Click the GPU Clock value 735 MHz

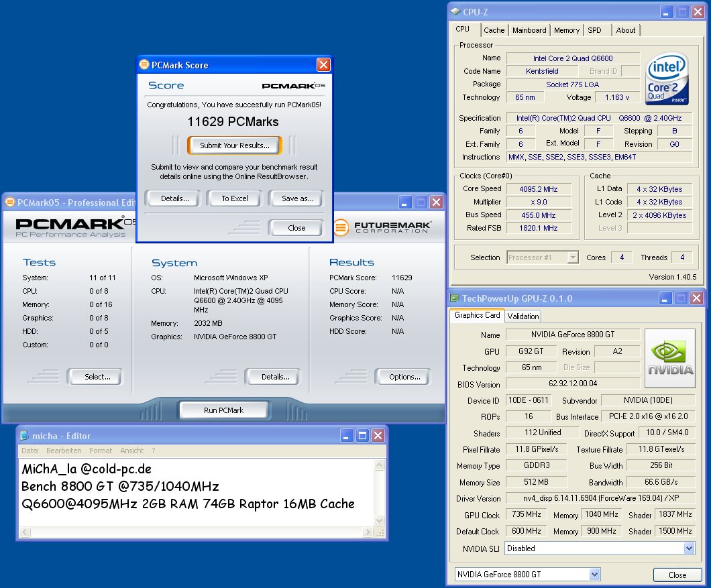[526, 514]
